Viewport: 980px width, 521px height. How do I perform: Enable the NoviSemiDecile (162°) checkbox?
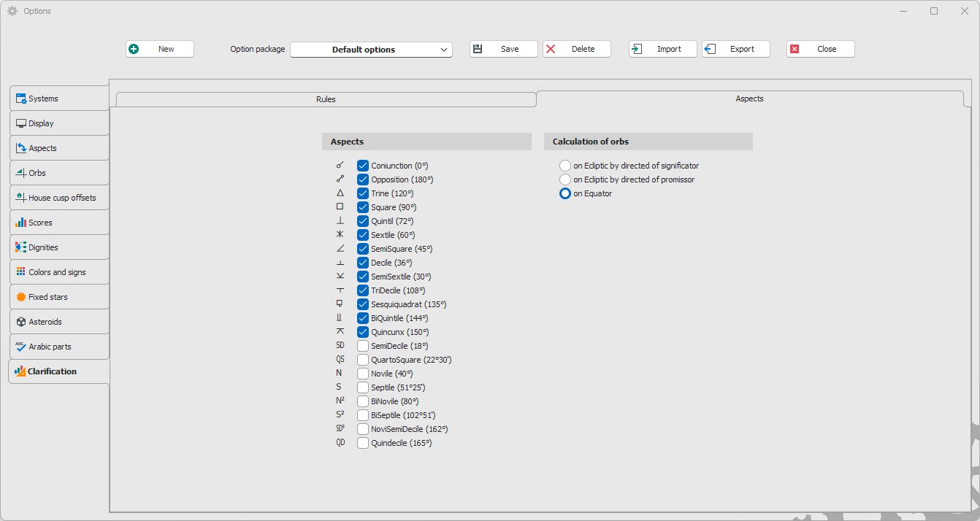click(363, 429)
